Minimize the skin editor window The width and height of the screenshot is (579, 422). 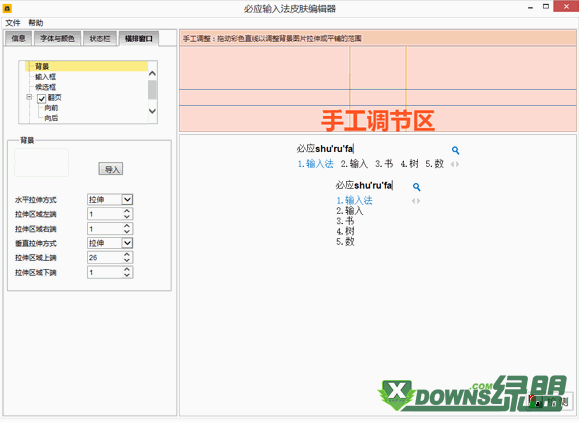tap(530, 7)
